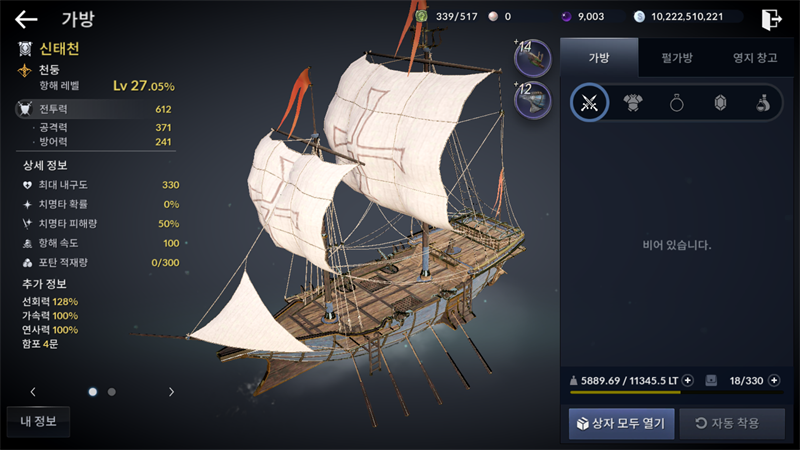
Task: Open the +12 equipped ship part slot
Action: pyautogui.click(x=532, y=100)
